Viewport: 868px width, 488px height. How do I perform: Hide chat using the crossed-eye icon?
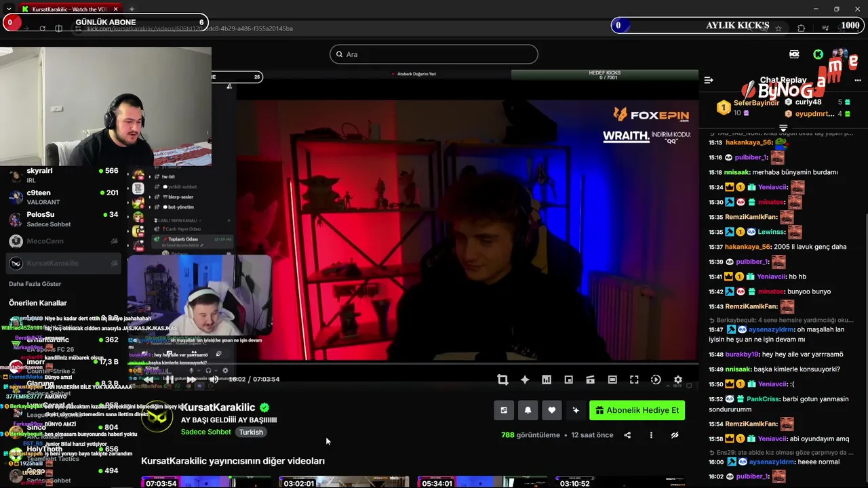675,435
